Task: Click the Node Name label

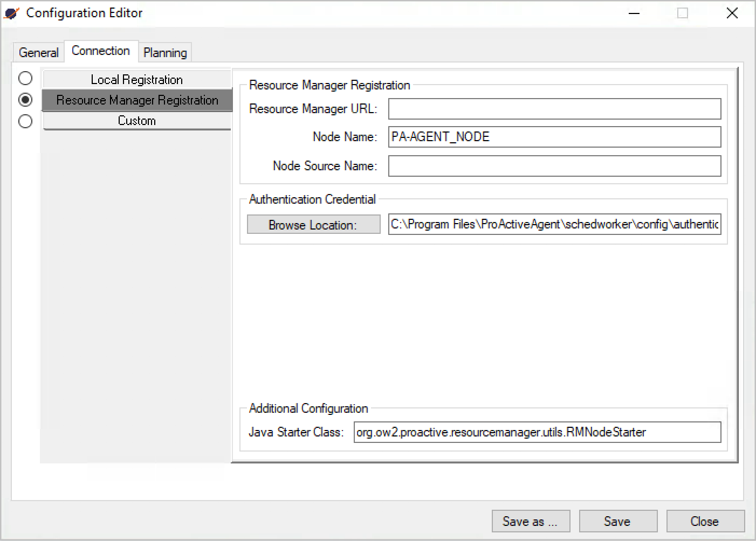Action: coord(345,137)
